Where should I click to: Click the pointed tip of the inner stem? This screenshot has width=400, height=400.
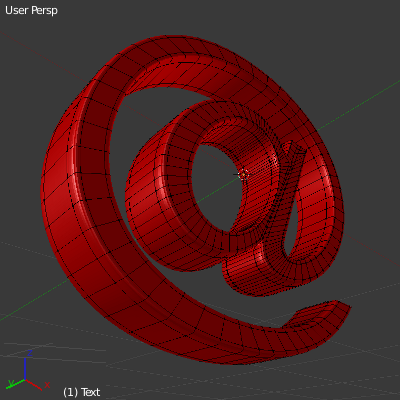pyautogui.click(x=289, y=146)
